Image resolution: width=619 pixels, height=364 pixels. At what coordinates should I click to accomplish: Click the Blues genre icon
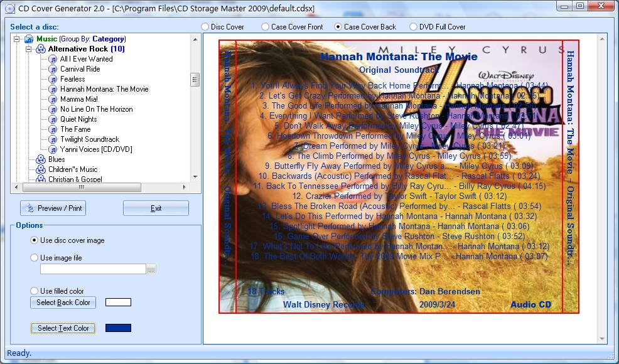[41, 159]
